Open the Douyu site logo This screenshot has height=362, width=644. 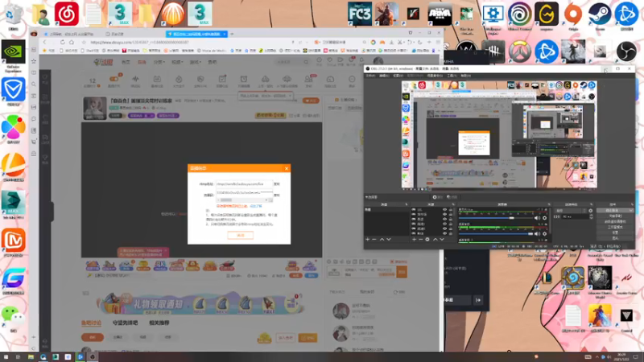[x=104, y=62]
